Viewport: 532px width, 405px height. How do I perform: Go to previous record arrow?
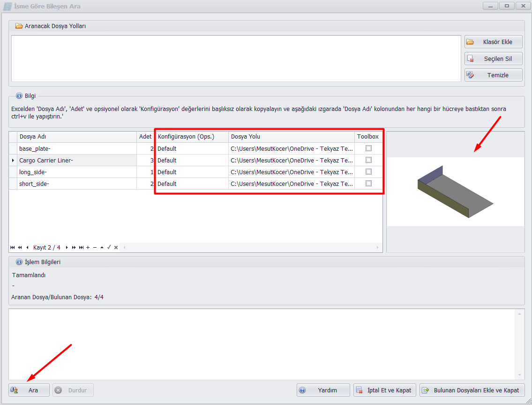pyautogui.click(x=27, y=247)
